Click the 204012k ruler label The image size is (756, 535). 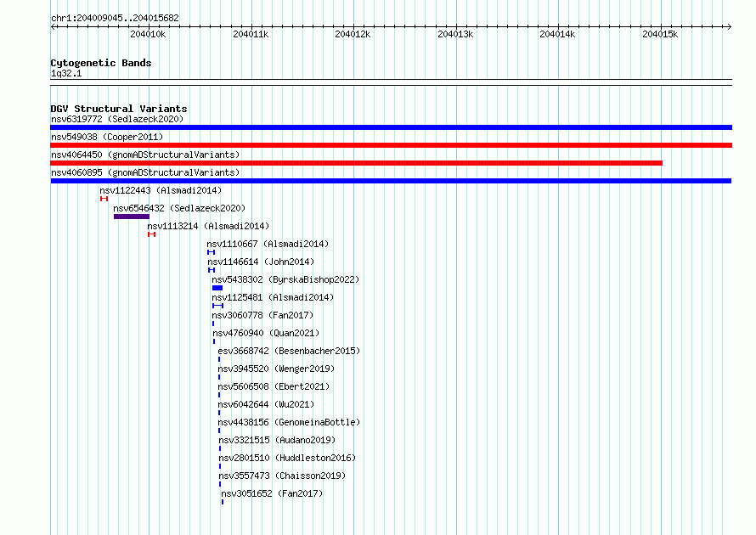point(353,34)
